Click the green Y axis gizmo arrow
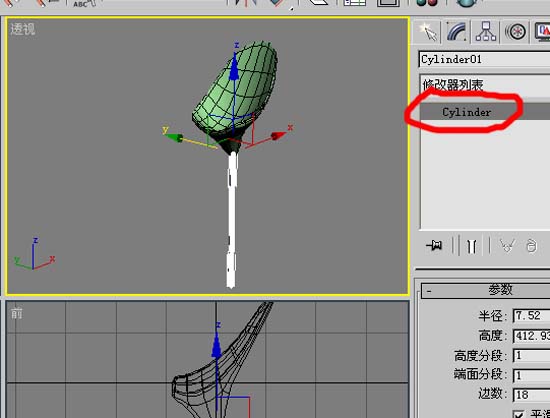 [x=174, y=138]
